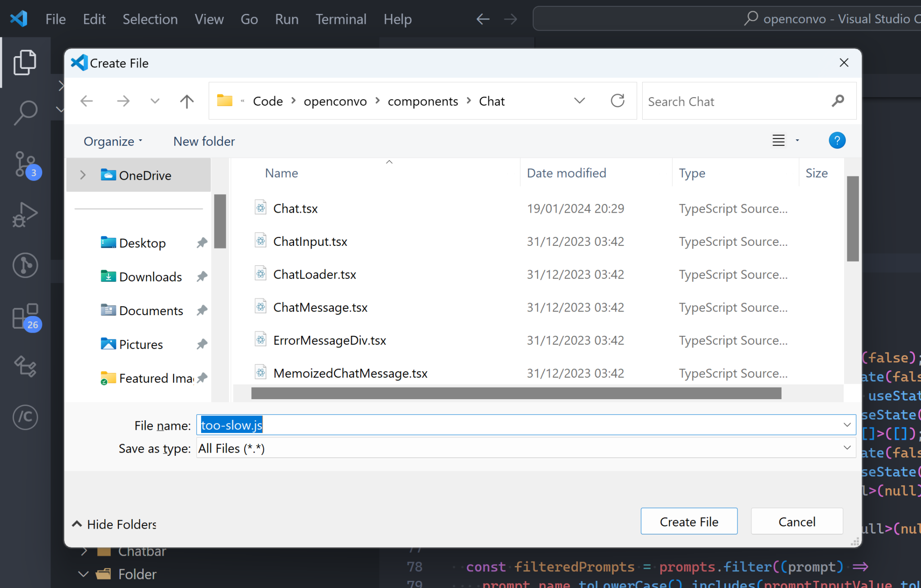Open the Go menu

click(x=249, y=19)
